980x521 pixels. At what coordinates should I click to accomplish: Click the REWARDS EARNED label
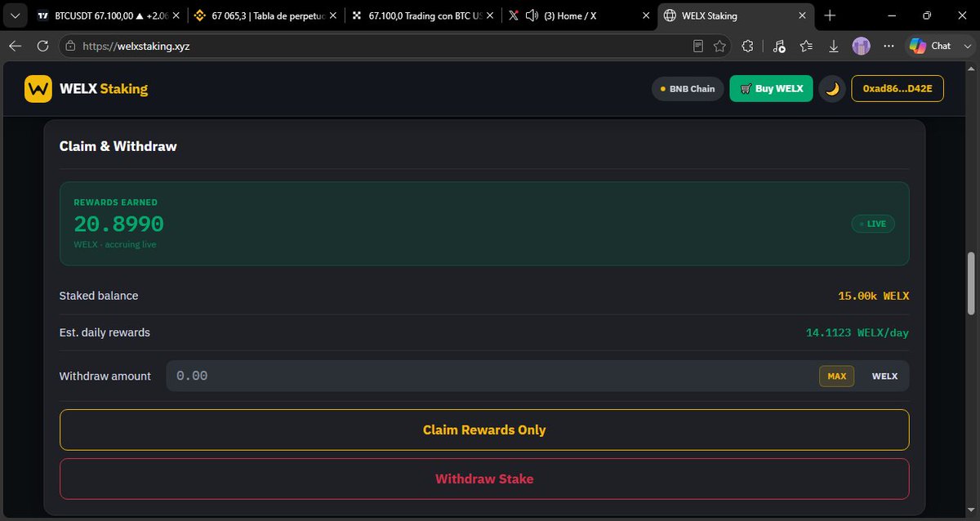(116, 202)
